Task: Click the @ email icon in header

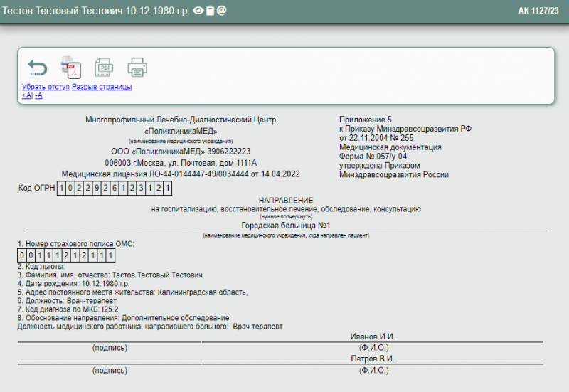Action: [x=221, y=11]
